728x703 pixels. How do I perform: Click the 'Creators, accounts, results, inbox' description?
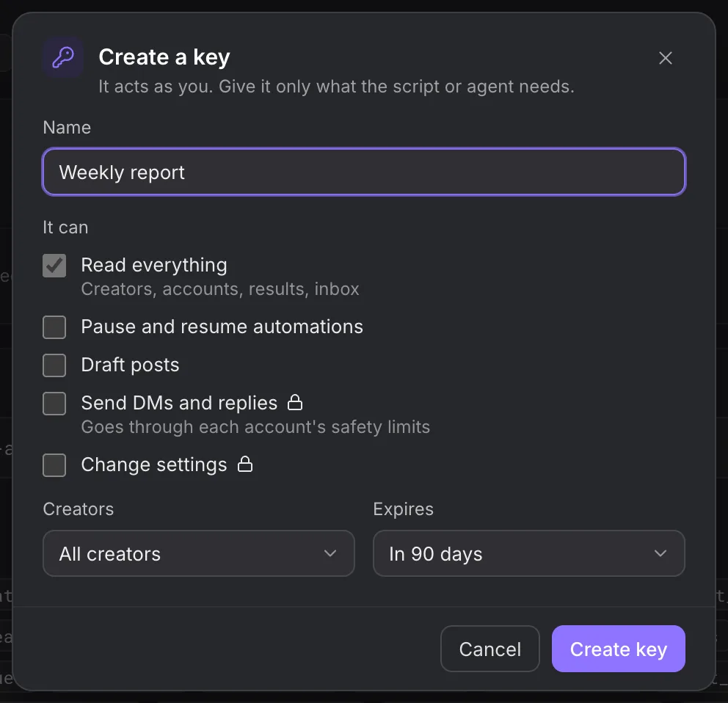(x=220, y=289)
